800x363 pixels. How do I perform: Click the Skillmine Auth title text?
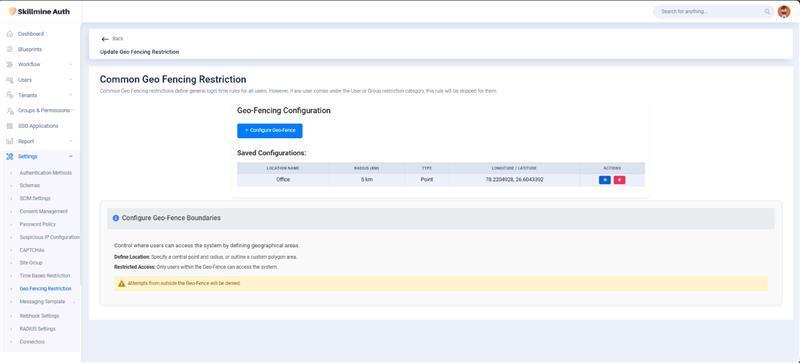pos(43,11)
